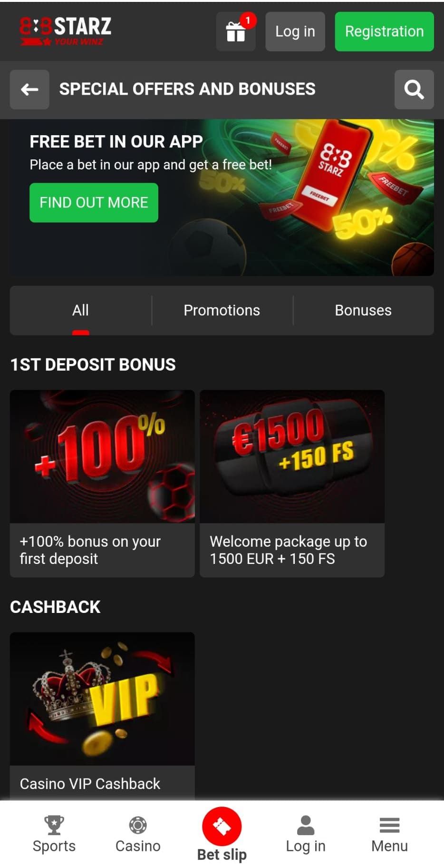The width and height of the screenshot is (444, 868).
Task: Switch to the Bonuses tab
Action: click(x=363, y=310)
